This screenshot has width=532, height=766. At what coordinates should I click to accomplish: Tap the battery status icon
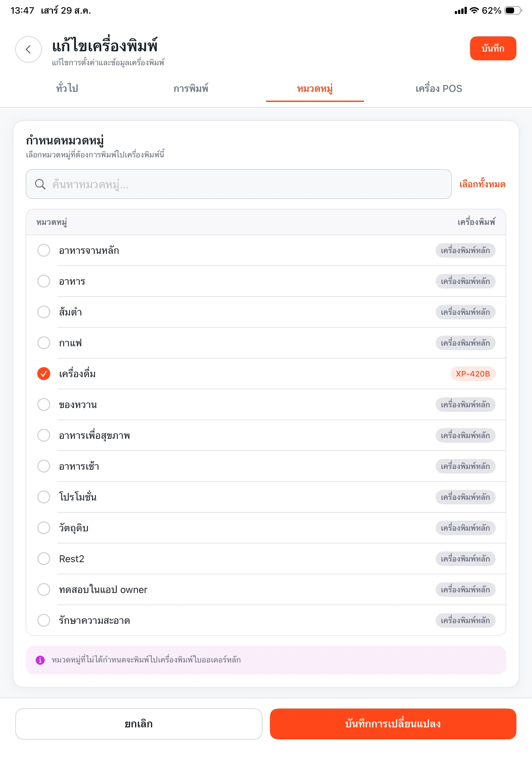pyautogui.click(x=513, y=11)
